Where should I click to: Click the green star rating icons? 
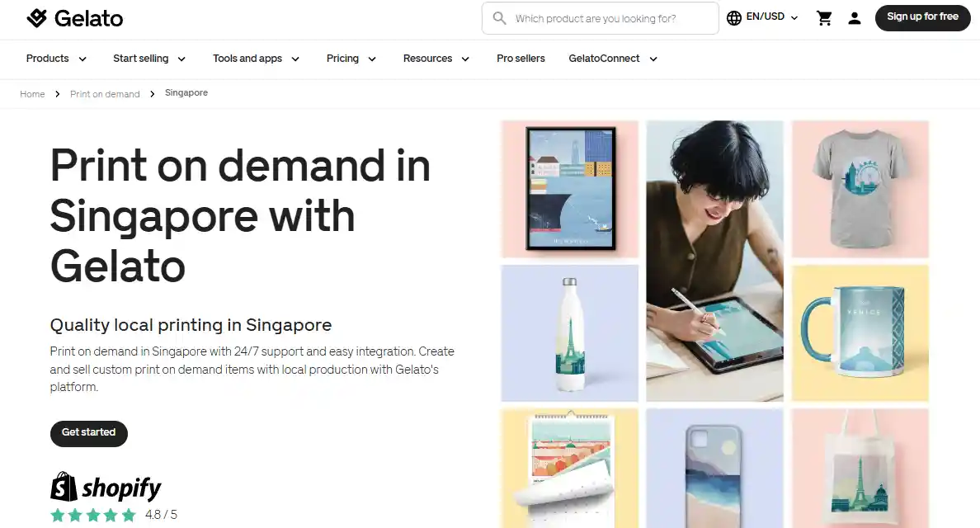[93, 515]
